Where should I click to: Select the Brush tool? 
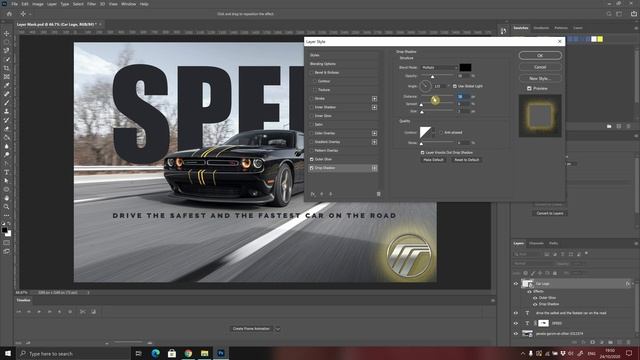7,102
